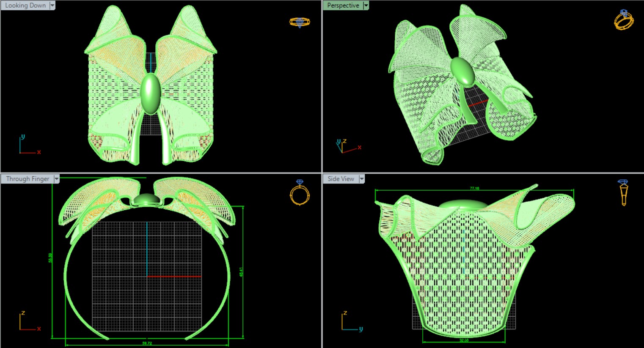Open the Looking Down viewport dropdown arrow
644x348 pixels.
click(x=52, y=5)
